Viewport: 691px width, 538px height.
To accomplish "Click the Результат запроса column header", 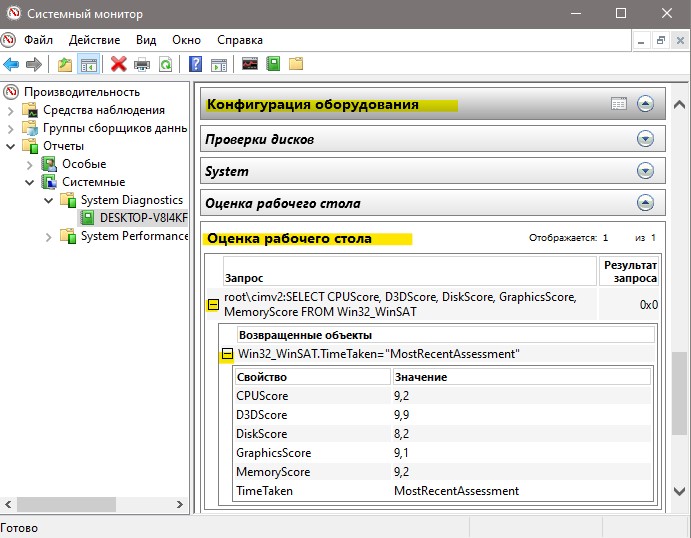I will coord(629,271).
